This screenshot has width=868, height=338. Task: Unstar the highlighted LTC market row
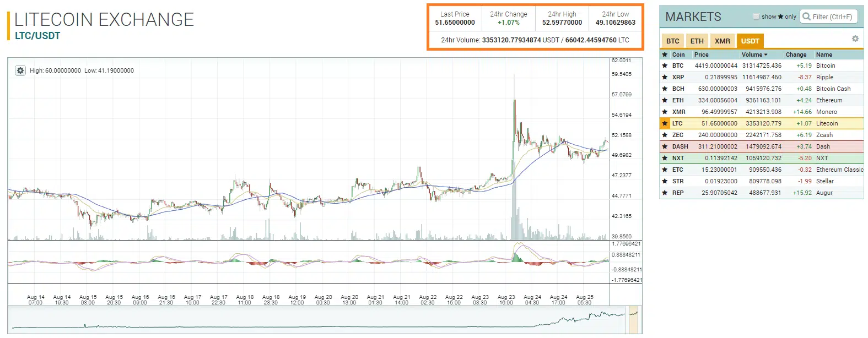(x=665, y=123)
